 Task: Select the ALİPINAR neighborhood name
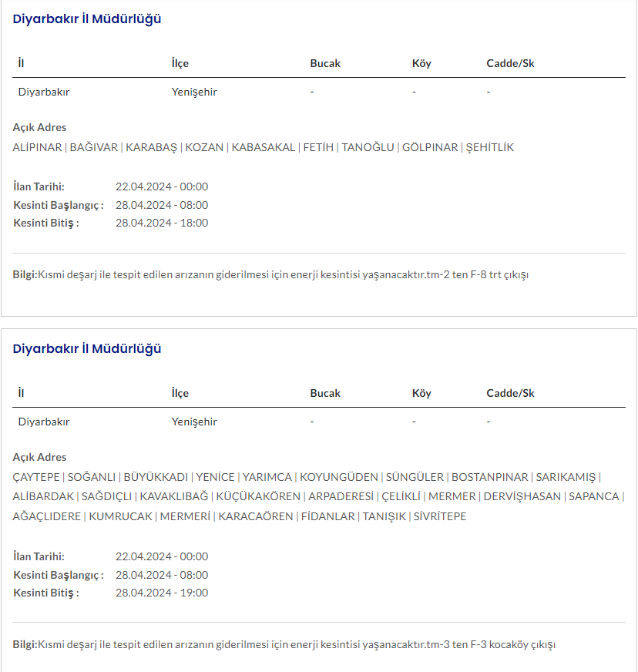[37, 147]
